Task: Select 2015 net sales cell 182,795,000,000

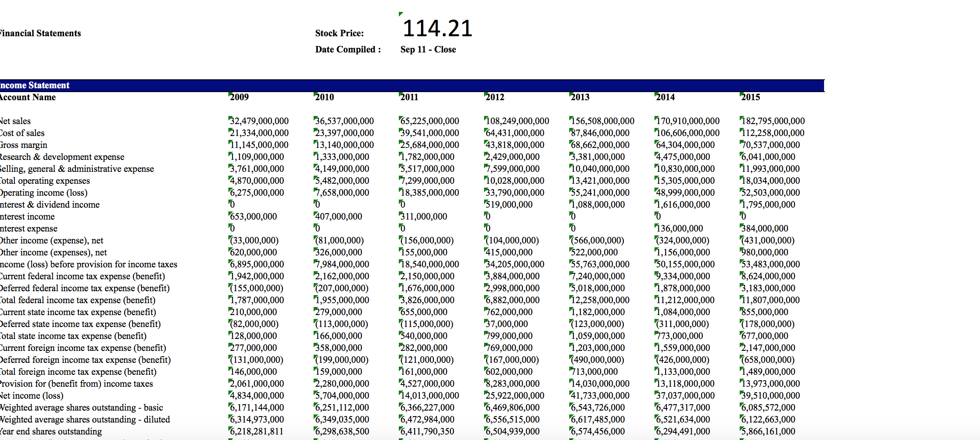Action: click(773, 121)
